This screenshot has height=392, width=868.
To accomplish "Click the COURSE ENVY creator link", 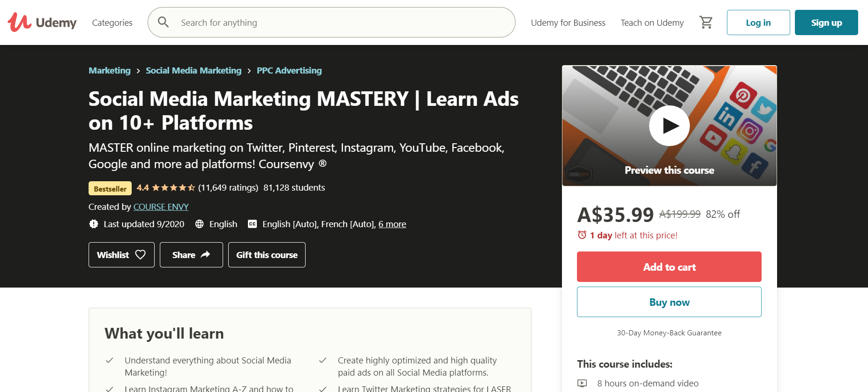I will pos(161,207).
